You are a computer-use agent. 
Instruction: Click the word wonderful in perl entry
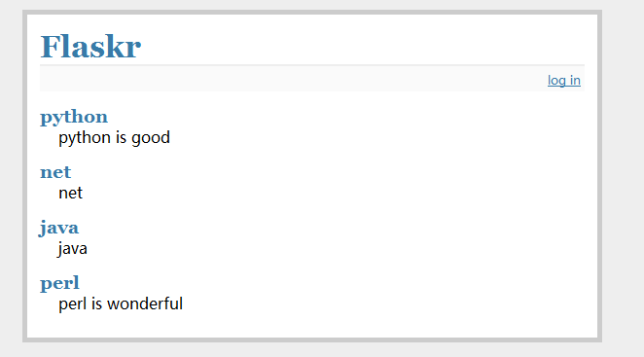tap(145, 304)
